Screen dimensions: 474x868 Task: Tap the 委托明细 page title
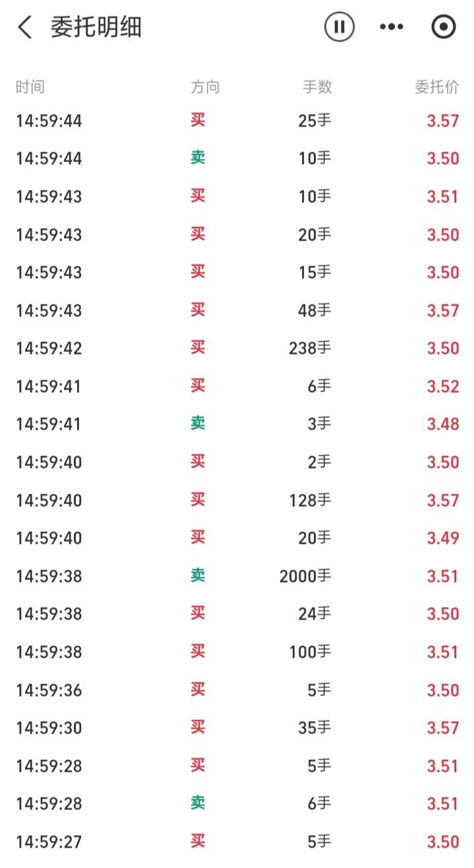pyautogui.click(x=96, y=28)
